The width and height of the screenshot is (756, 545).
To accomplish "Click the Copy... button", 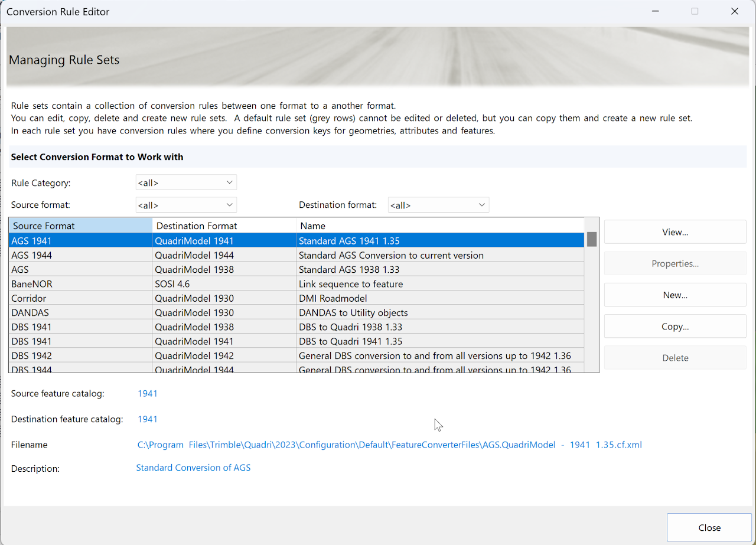I will [675, 326].
